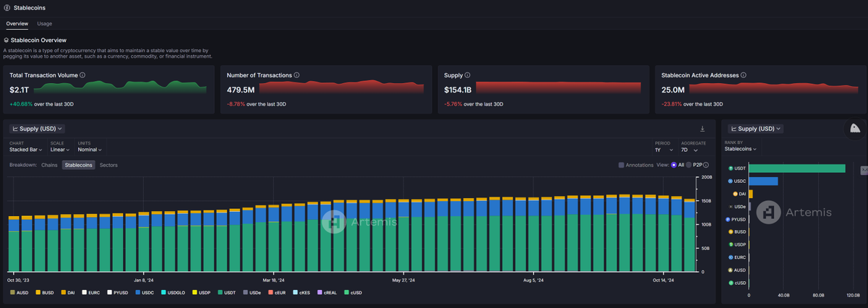Switch to the Overview tab
The height and width of the screenshot is (308, 868).
(17, 24)
